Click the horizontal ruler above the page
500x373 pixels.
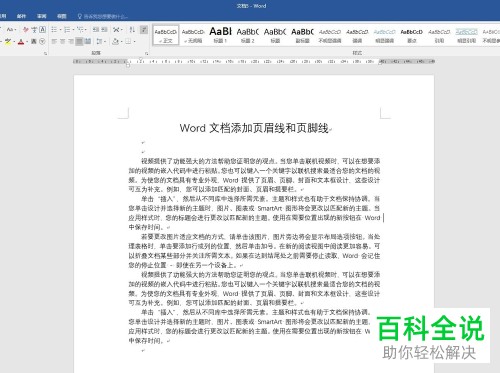click(x=254, y=62)
